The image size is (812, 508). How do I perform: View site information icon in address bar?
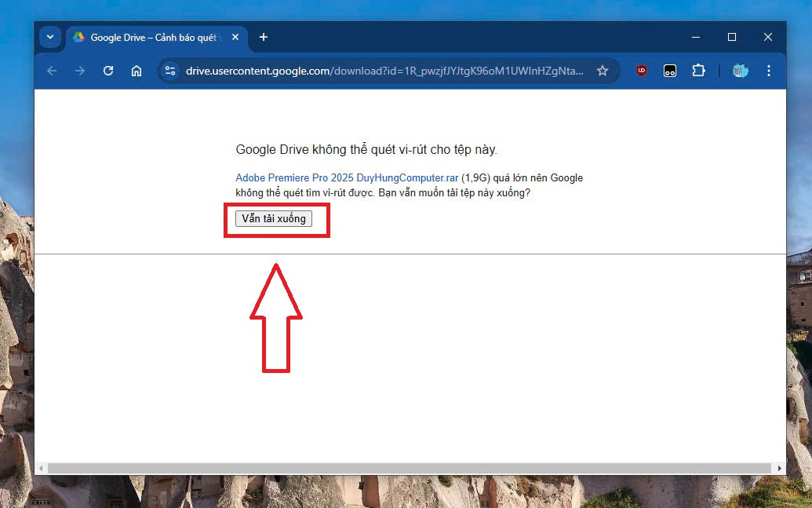click(x=170, y=71)
